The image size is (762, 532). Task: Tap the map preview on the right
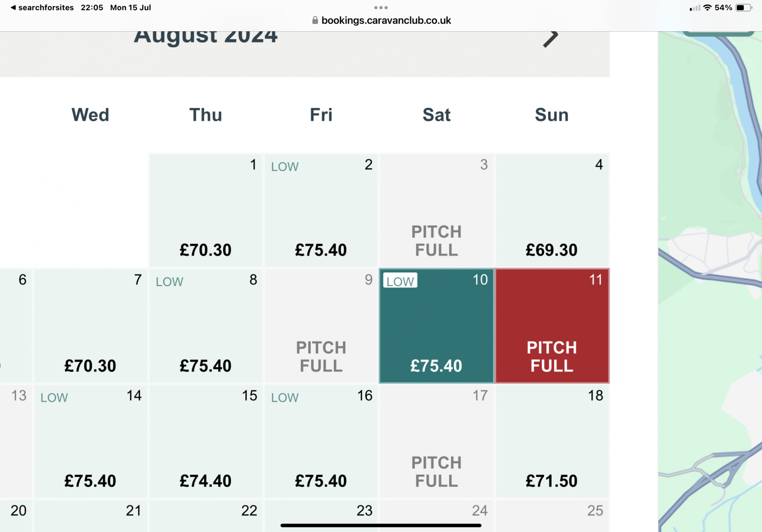click(x=710, y=282)
